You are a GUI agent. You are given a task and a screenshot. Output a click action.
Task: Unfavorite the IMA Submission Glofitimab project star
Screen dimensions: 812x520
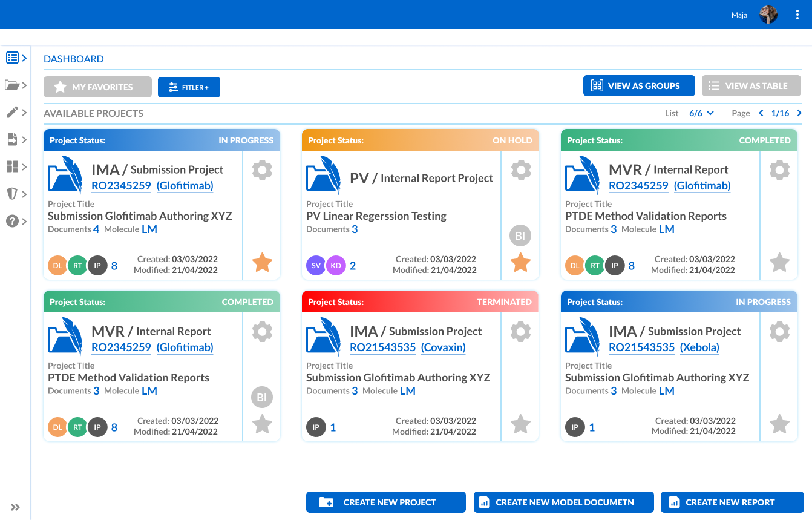click(x=261, y=262)
